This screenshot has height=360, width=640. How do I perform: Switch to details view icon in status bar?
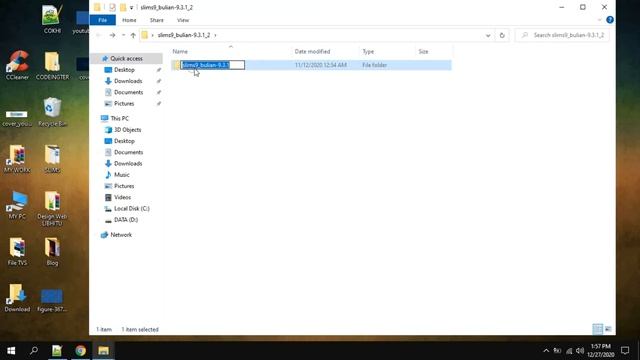598,329
